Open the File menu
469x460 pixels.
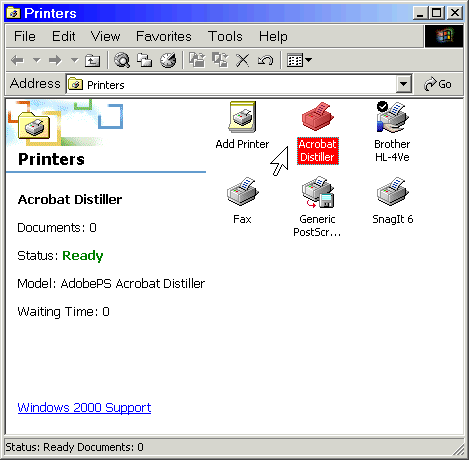click(x=25, y=36)
